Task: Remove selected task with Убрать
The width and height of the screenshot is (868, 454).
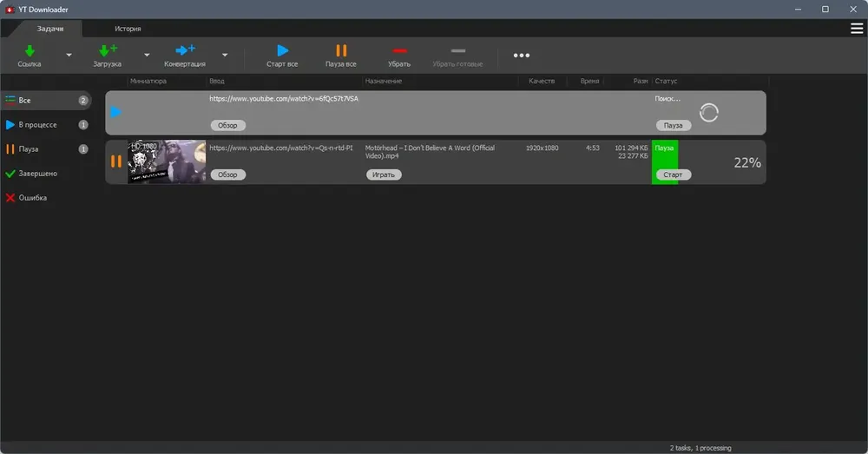Action: coord(399,56)
